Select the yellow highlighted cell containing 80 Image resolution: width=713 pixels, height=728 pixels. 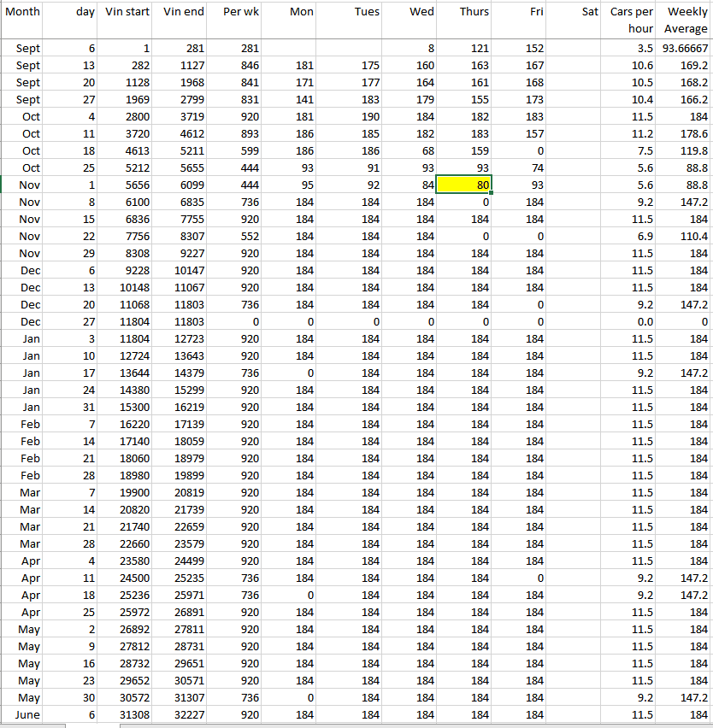[463, 185]
